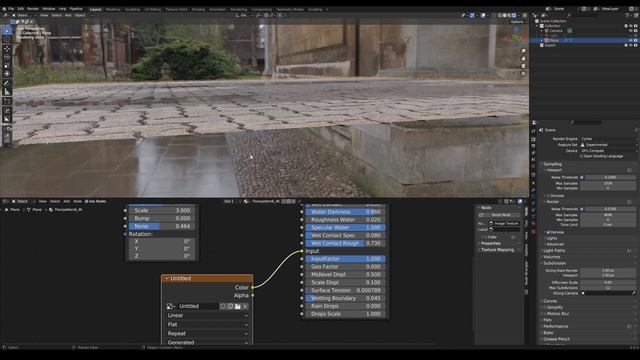Click the viewport pan hand icon
640x360 pixels.
pos(523,58)
